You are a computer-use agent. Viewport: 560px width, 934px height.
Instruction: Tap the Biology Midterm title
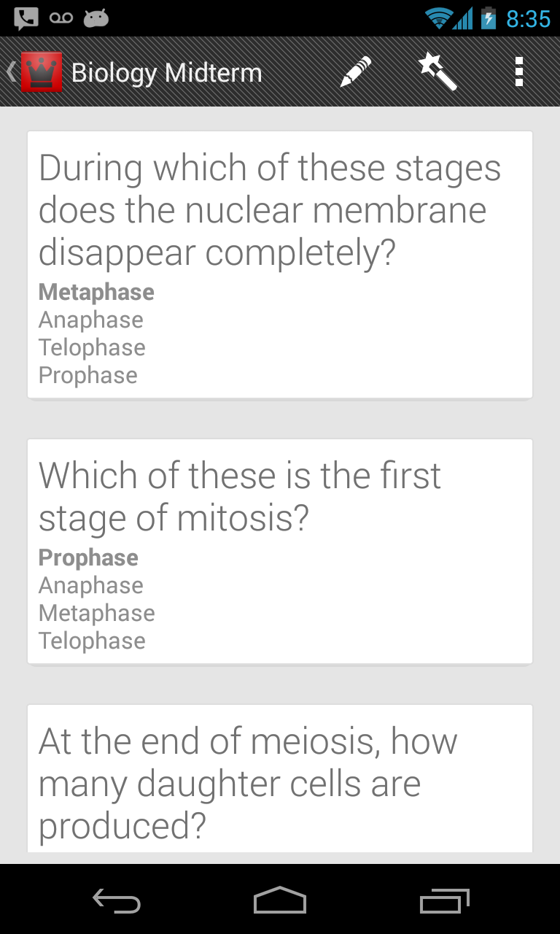click(x=166, y=73)
